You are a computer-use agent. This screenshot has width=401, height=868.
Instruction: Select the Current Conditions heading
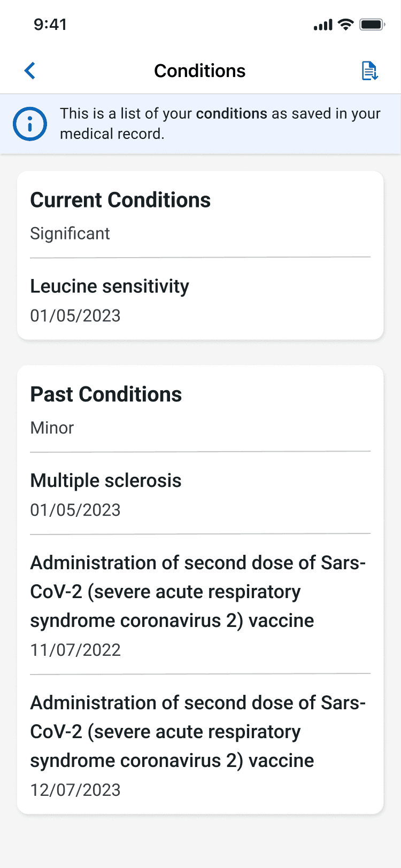120,200
